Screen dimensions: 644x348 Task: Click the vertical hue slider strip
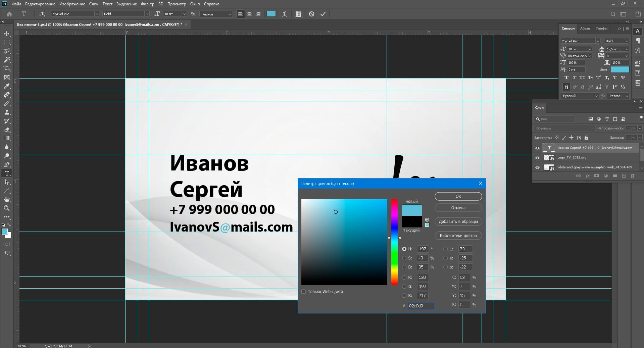tap(394, 242)
